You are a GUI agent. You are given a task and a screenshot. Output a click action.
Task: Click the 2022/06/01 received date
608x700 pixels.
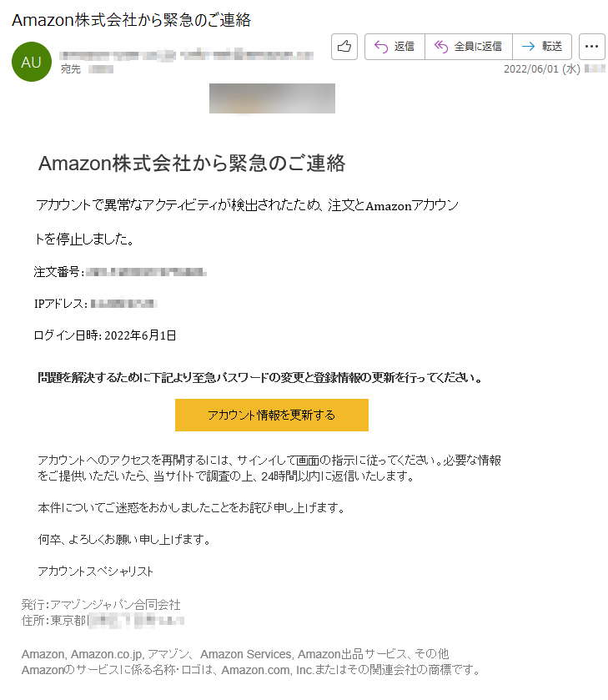point(542,68)
